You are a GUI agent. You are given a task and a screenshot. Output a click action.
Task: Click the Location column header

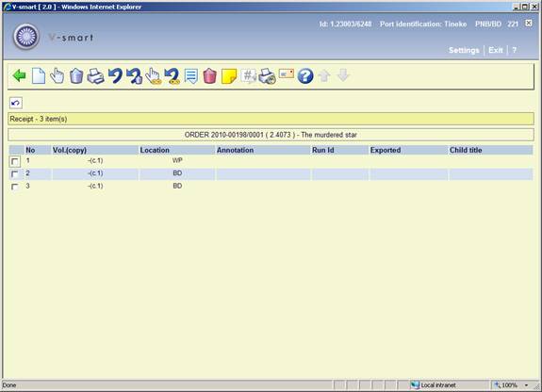click(x=155, y=150)
